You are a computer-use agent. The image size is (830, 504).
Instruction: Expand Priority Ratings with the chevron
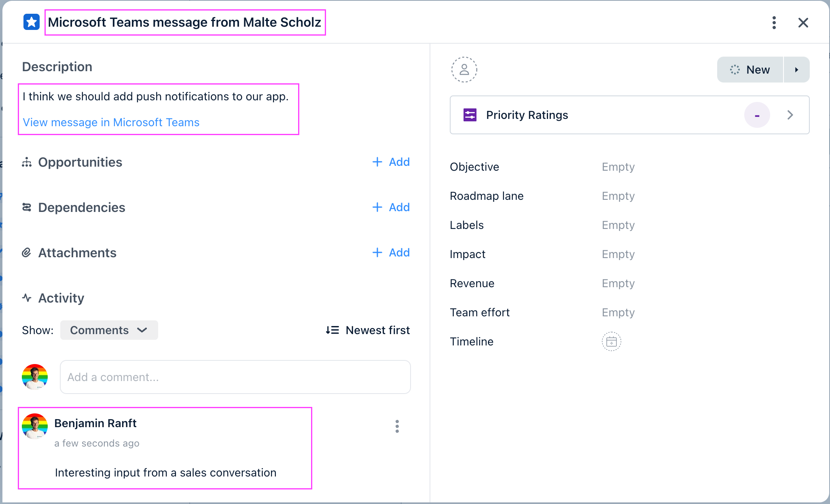point(790,115)
